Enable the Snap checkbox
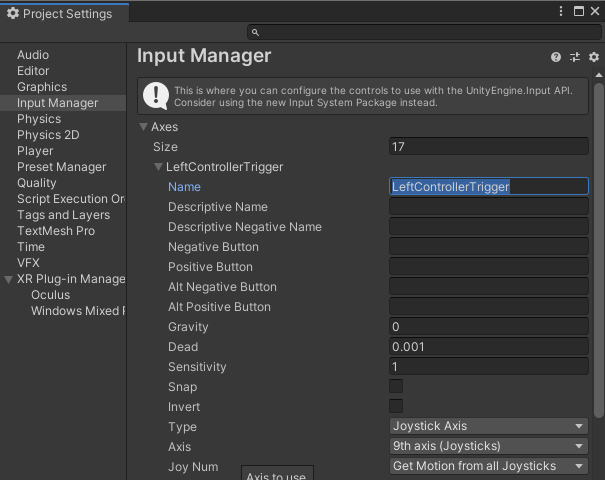This screenshot has height=480, width=605. coord(396,386)
